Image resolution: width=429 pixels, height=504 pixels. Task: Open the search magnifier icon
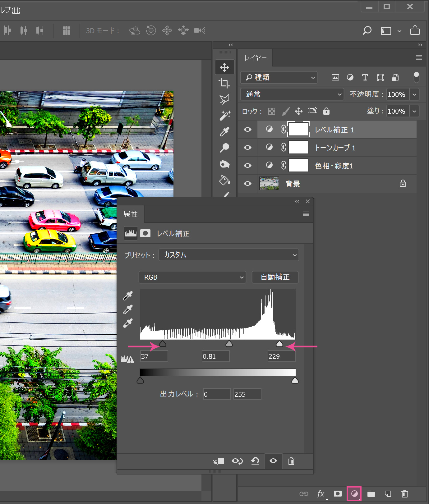[x=367, y=30]
